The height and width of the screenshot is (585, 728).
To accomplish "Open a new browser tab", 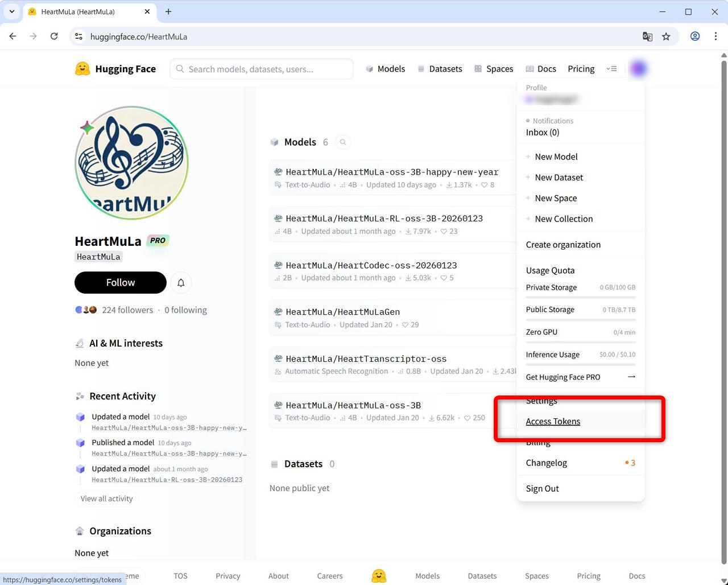I will 168,11.
